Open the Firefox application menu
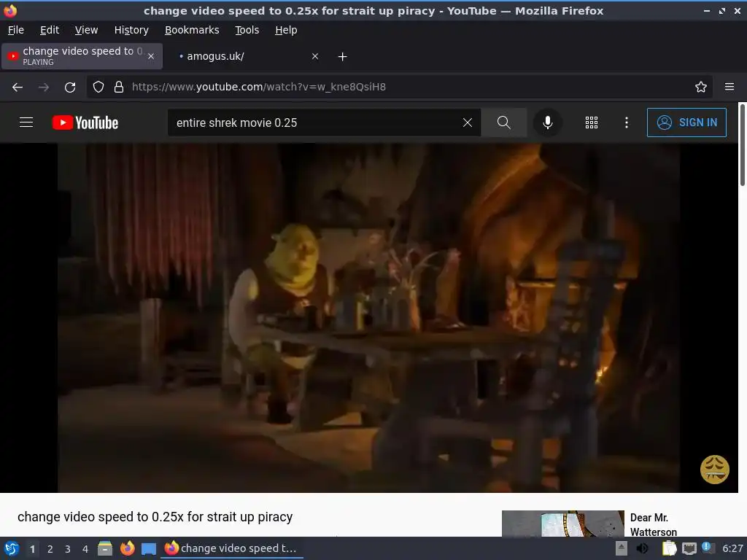Screen dimensions: 747x560 click(x=729, y=87)
